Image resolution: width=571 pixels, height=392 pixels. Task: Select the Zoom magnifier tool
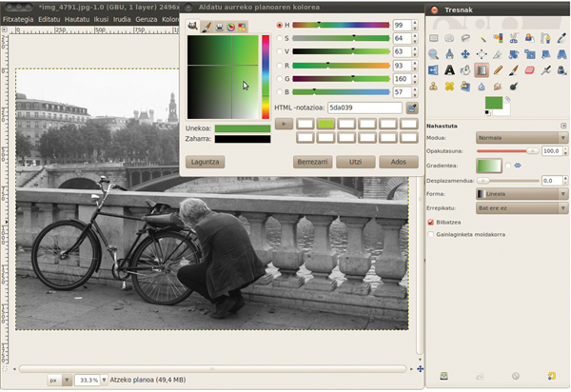(433, 54)
